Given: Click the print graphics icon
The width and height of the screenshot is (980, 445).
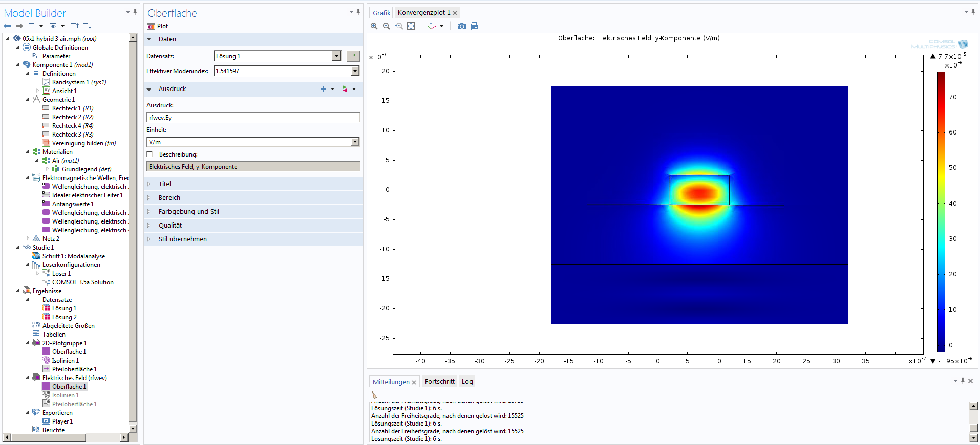Looking at the screenshot, I should (474, 26).
